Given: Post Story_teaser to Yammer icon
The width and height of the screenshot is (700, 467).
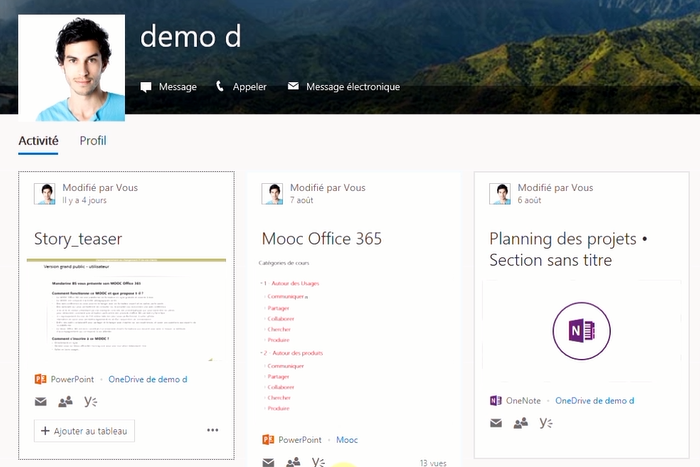Looking at the screenshot, I should (91, 401).
